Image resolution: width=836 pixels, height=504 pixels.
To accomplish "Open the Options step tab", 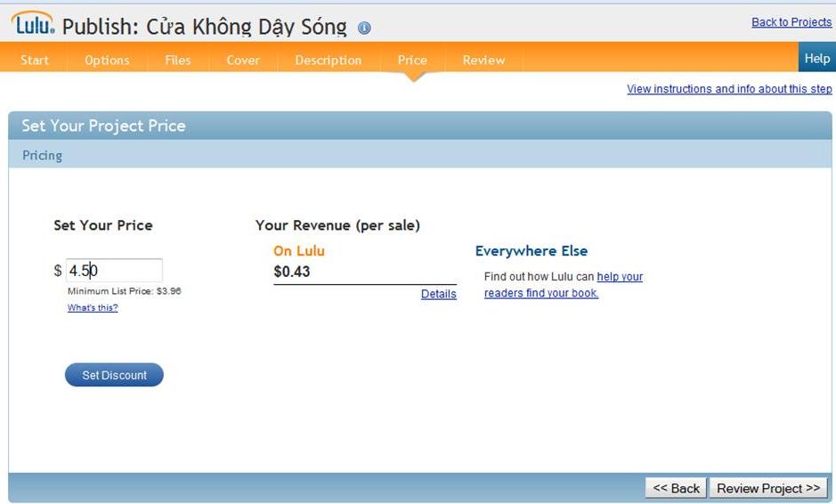I will [x=107, y=61].
